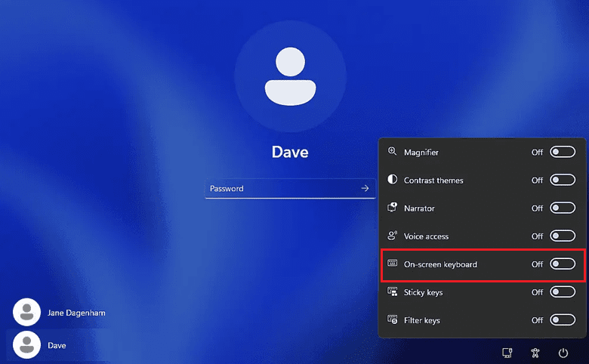Screen dimensions: 589x364
Task: Click the Voice access icon
Action: (392, 236)
